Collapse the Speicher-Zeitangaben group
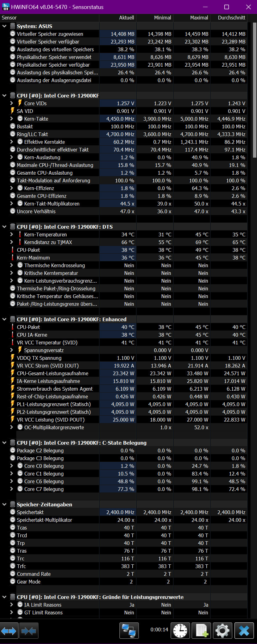The image size is (257, 644). [4, 505]
